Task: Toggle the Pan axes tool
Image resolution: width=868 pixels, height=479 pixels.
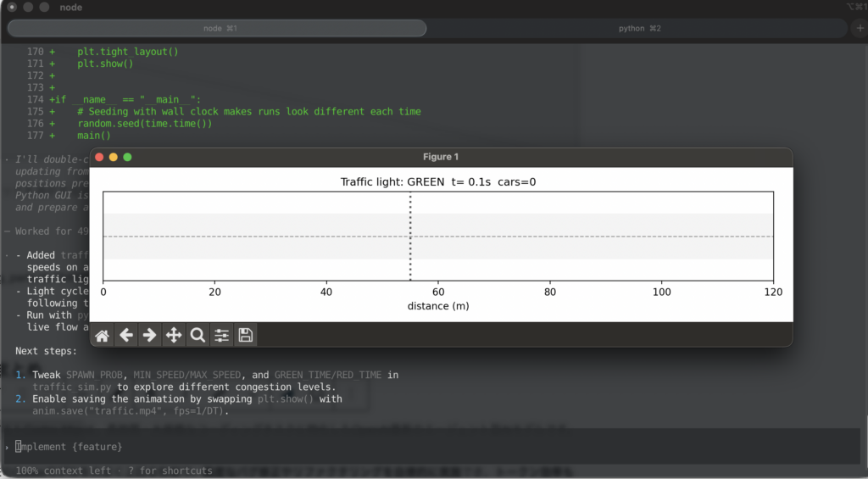Action: point(174,336)
